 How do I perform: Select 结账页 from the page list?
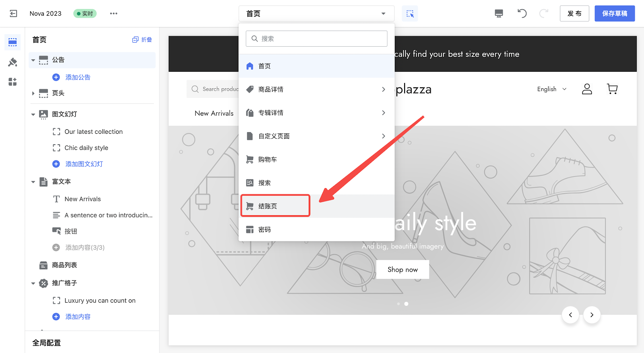point(275,206)
